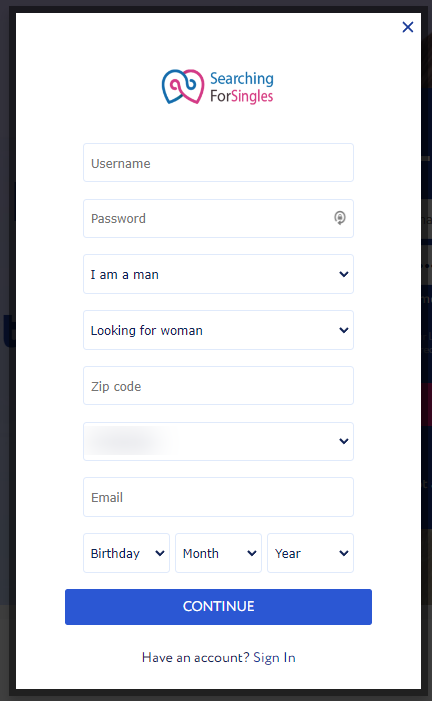Open the Birthday day selector

coord(127,553)
